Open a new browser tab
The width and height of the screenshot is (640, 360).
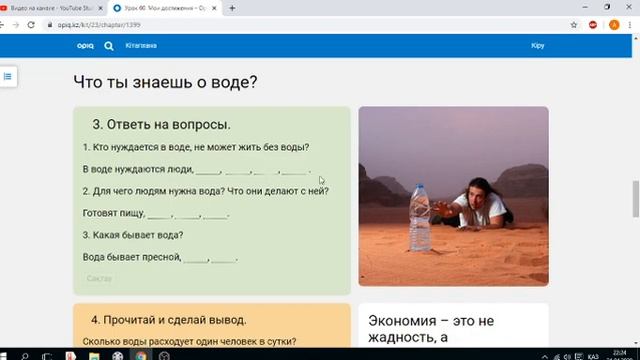[232, 8]
